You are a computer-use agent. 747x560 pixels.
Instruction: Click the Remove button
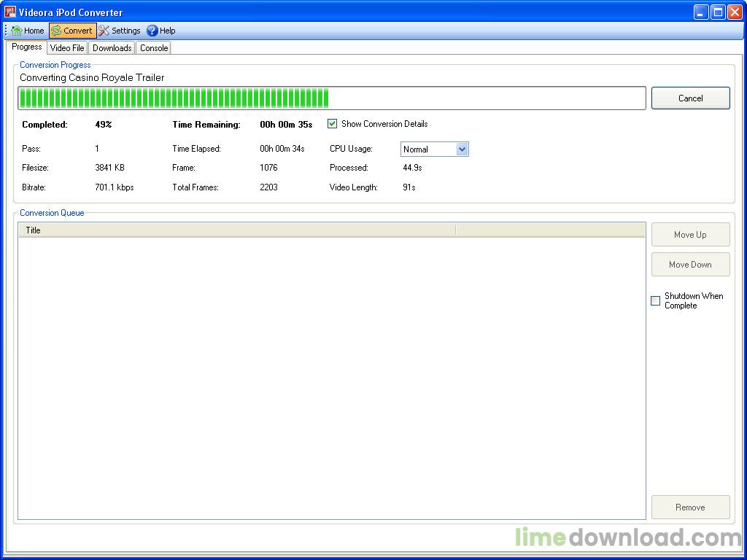pos(690,507)
